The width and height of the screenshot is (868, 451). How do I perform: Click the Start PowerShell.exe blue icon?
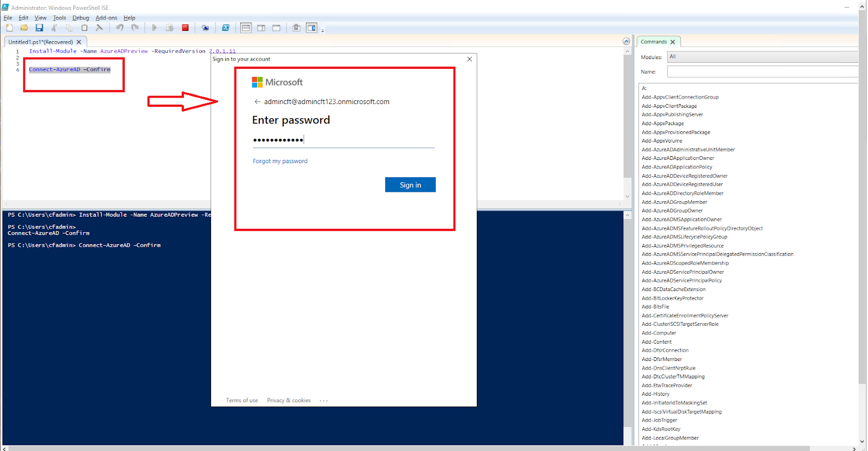coord(226,28)
